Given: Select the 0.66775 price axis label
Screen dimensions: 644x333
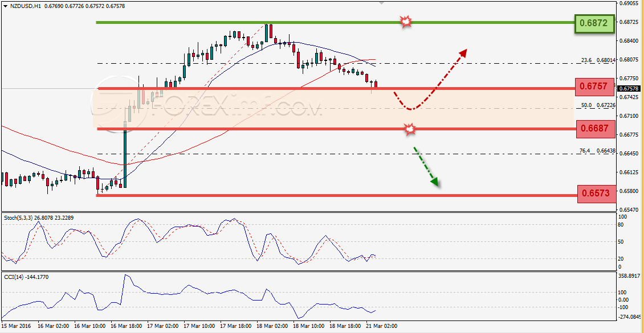Looking at the screenshot, I should click(629, 134).
